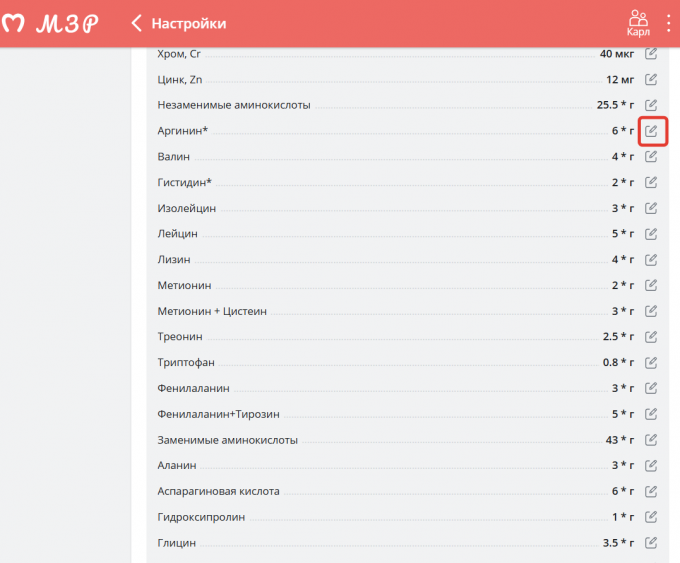
Task: Edit the Аспарагиновая кислота norm
Action: point(651,491)
